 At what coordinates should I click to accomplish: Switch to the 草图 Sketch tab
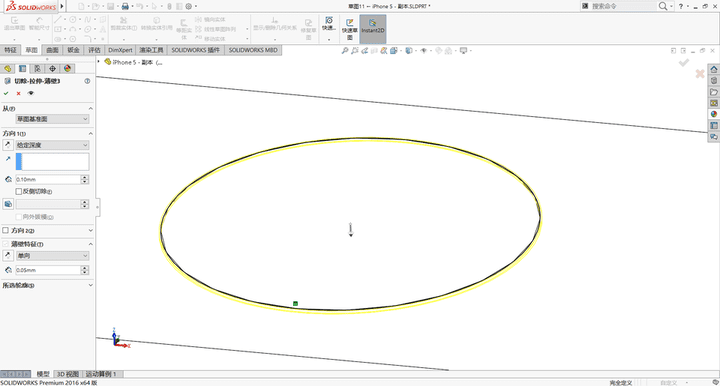(31, 50)
